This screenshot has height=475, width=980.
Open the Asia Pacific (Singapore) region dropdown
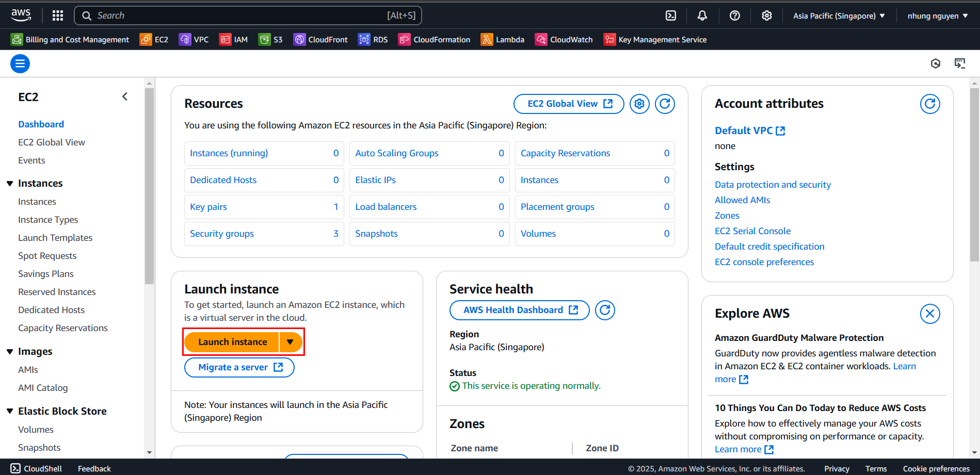(839, 16)
